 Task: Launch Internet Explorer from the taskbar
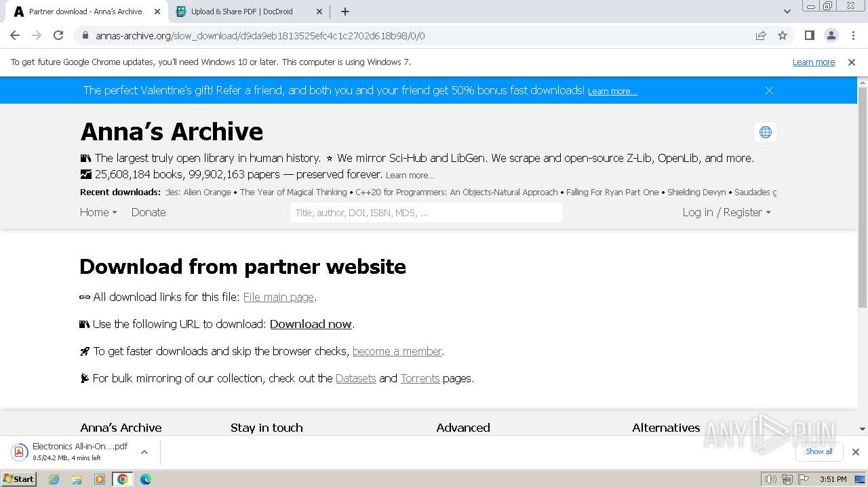(x=54, y=479)
